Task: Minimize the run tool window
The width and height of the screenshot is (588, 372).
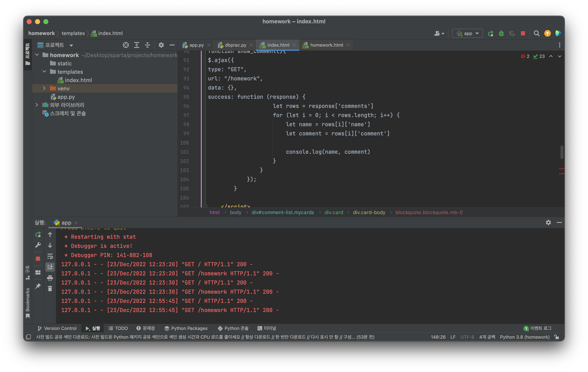Action: click(x=559, y=222)
